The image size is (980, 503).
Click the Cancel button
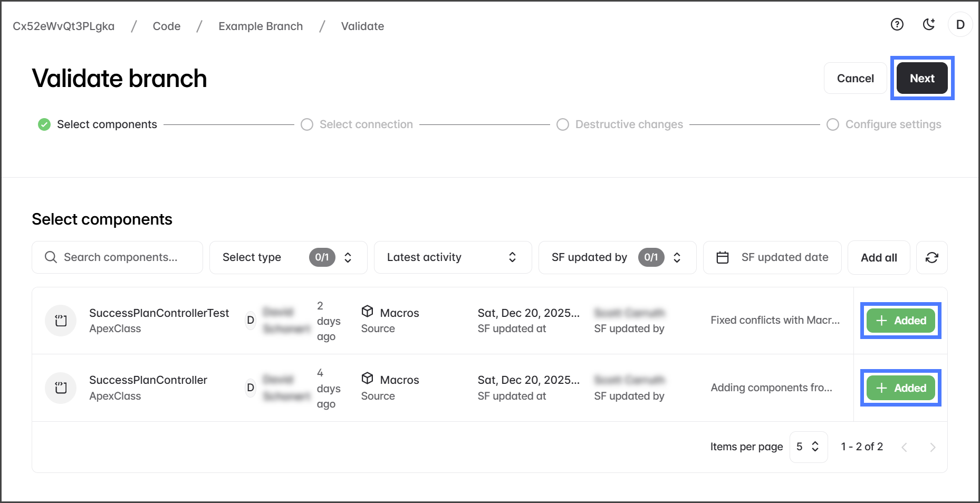click(x=855, y=79)
